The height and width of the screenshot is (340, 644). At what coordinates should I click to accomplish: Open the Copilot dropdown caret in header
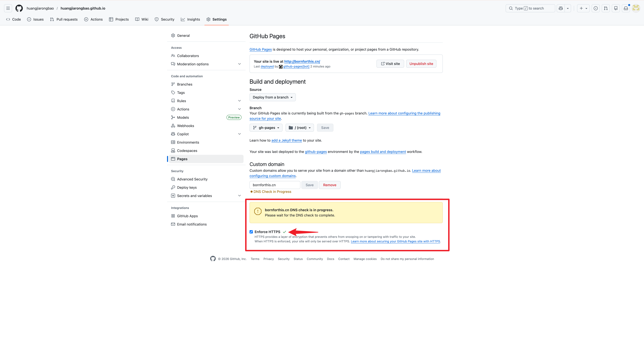pos(568,8)
